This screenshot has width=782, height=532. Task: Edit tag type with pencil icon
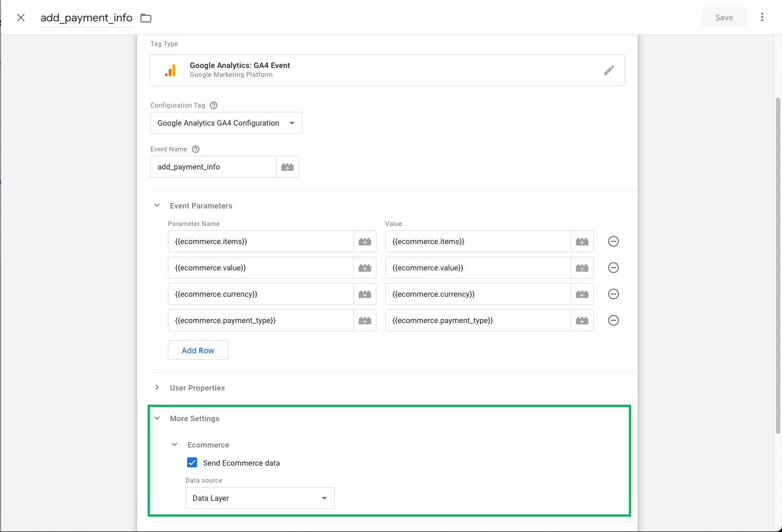point(609,70)
